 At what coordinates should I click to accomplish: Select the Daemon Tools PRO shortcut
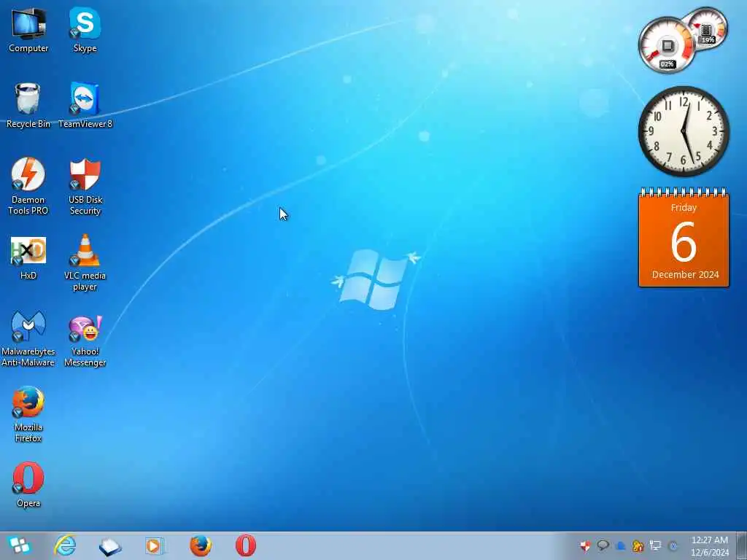click(x=28, y=186)
